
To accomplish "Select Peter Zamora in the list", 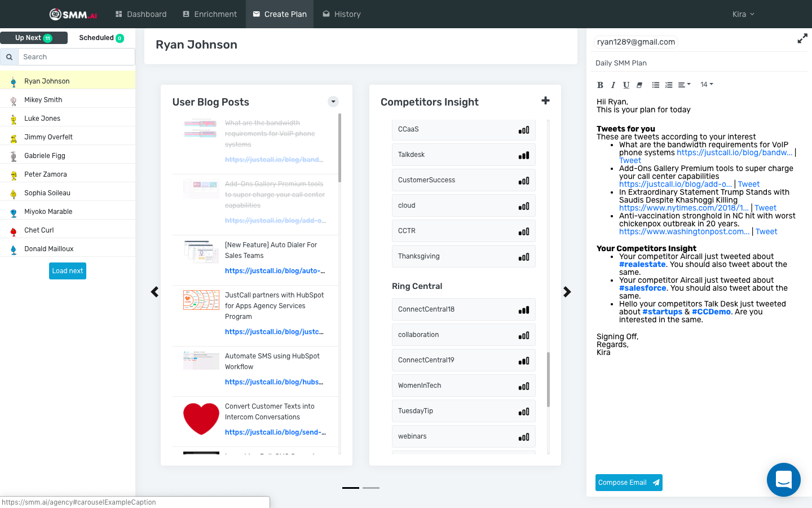I will point(68,174).
